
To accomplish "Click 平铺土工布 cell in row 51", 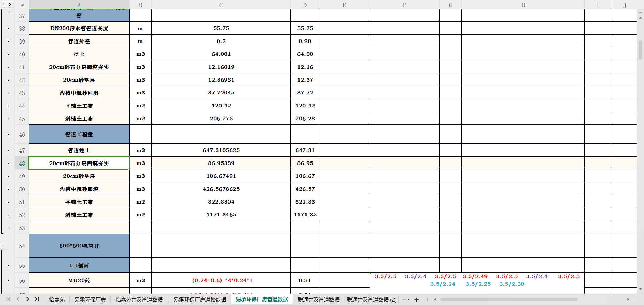I will [x=79, y=202].
